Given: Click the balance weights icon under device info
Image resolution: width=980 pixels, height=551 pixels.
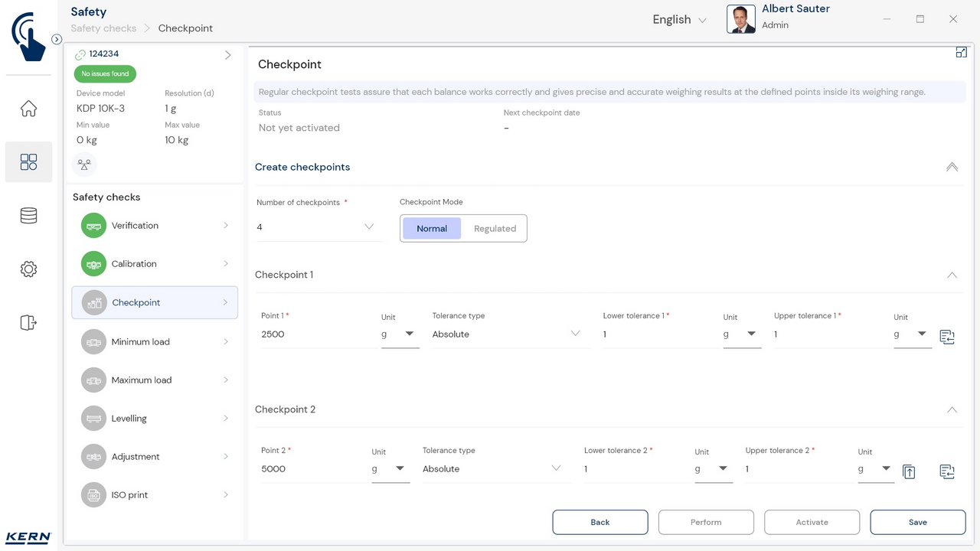Looking at the screenshot, I should click(x=84, y=164).
